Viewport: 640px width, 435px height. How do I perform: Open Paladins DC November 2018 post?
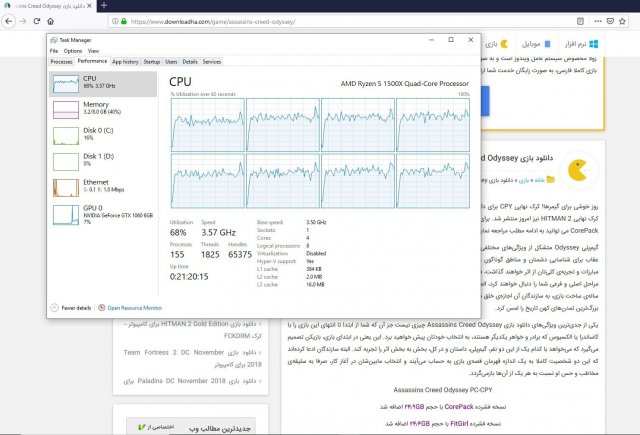(x=190, y=381)
